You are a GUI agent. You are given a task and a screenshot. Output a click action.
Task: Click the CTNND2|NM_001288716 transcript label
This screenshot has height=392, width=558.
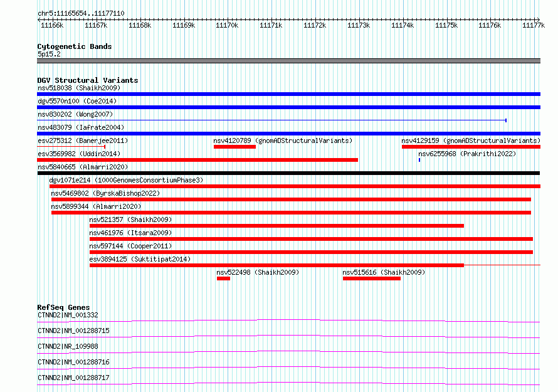pyautogui.click(x=73, y=362)
